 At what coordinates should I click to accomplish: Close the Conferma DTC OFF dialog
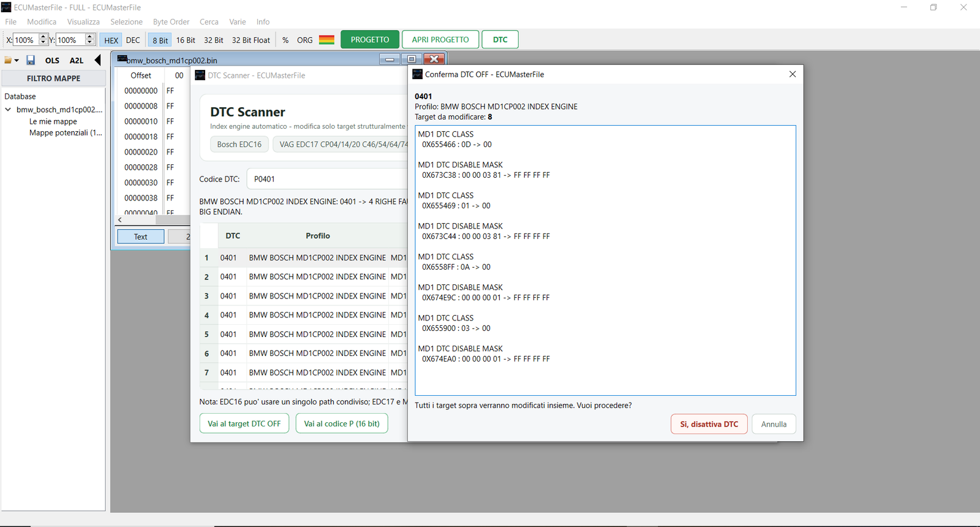coord(793,74)
